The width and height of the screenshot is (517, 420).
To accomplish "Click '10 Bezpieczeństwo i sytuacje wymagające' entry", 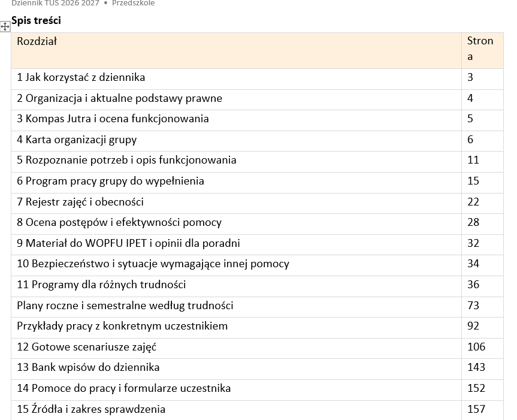I will [153, 264].
